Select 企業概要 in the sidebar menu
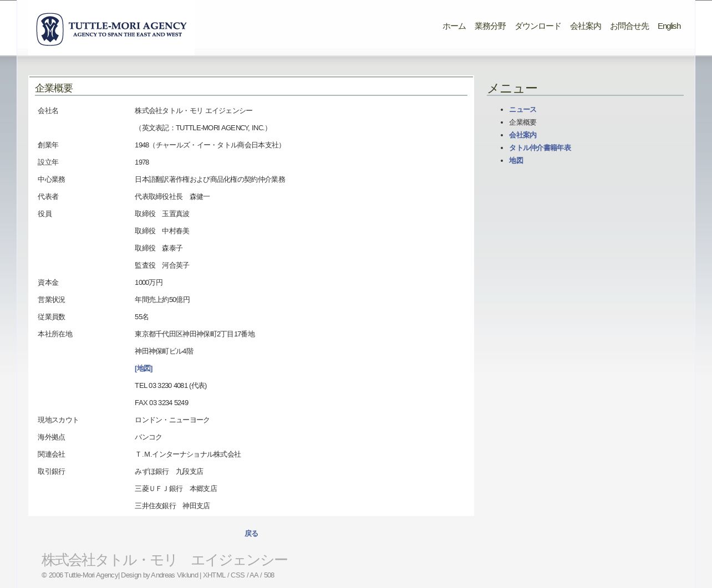Screen dimensions: 712x588 pos(522,122)
